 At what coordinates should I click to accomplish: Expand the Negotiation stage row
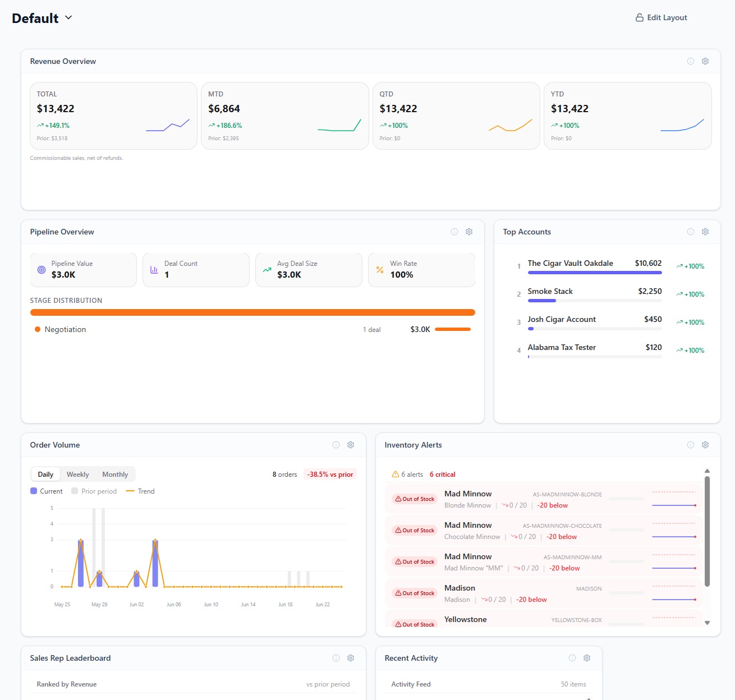coord(252,329)
